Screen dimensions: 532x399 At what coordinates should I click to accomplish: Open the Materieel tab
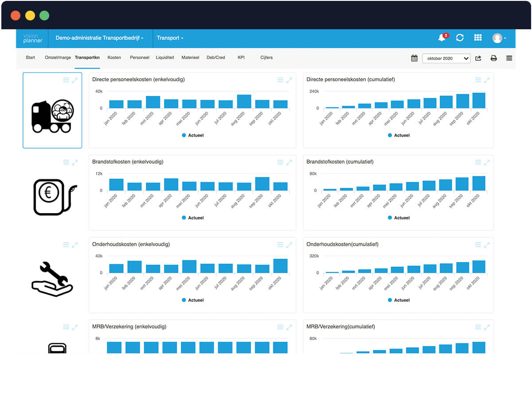(x=190, y=58)
